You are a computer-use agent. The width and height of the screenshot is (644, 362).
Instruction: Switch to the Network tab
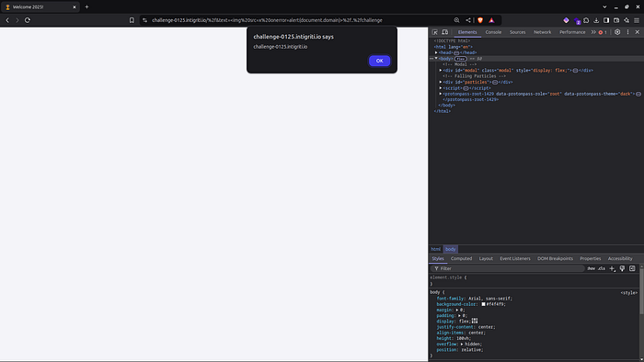(x=542, y=32)
